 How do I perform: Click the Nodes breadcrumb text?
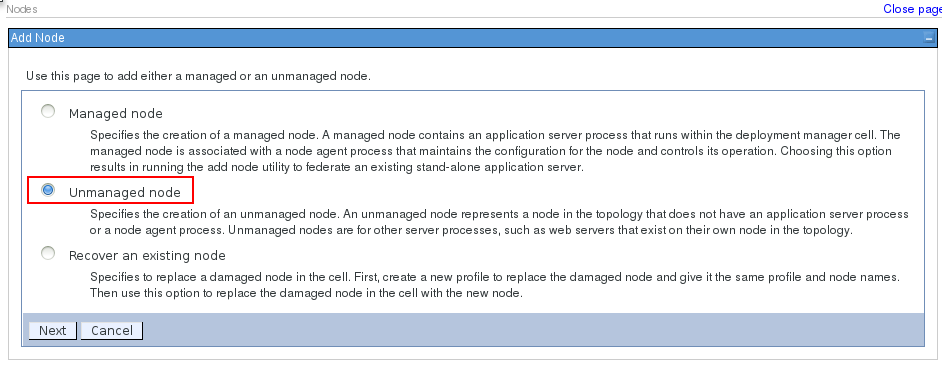click(x=22, y=9)
